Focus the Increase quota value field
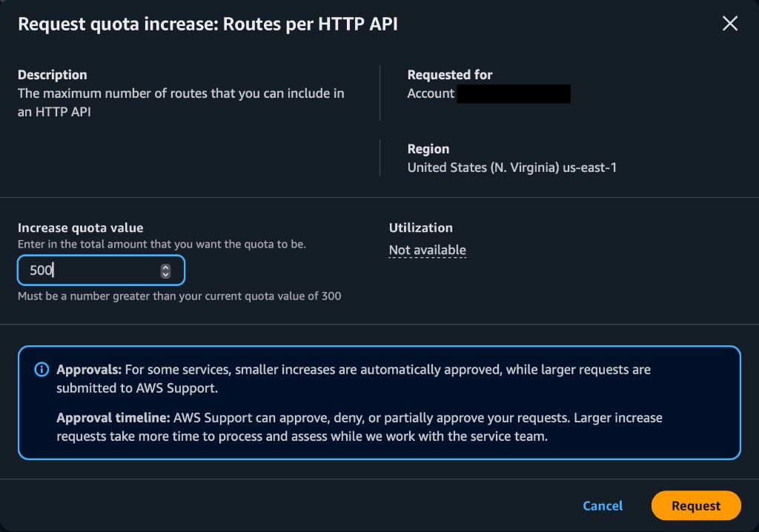 point(101,270)
